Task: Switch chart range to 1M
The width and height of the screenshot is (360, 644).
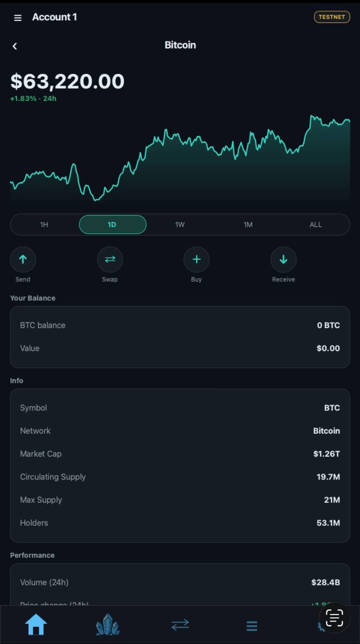Action: point(248,224)
